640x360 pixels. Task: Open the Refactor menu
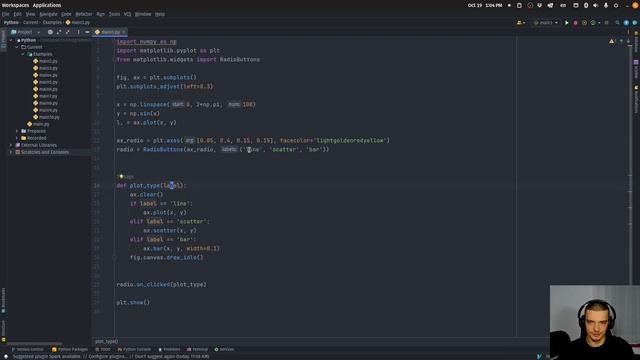[84, 14]
